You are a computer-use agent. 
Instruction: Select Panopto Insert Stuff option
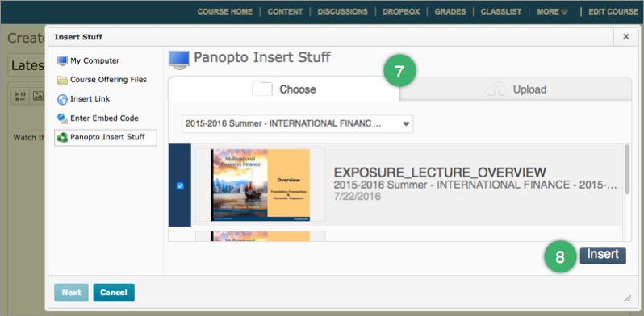(x=105, y=138)
